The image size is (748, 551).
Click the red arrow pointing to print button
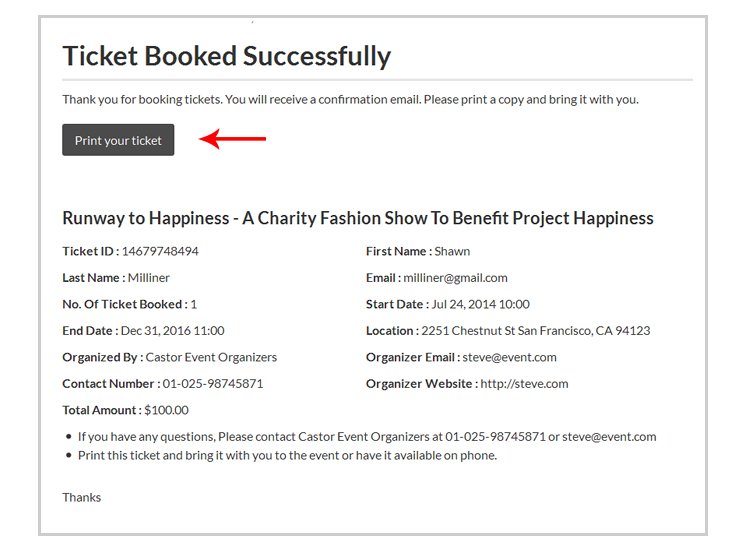click(x=232, y=139)
